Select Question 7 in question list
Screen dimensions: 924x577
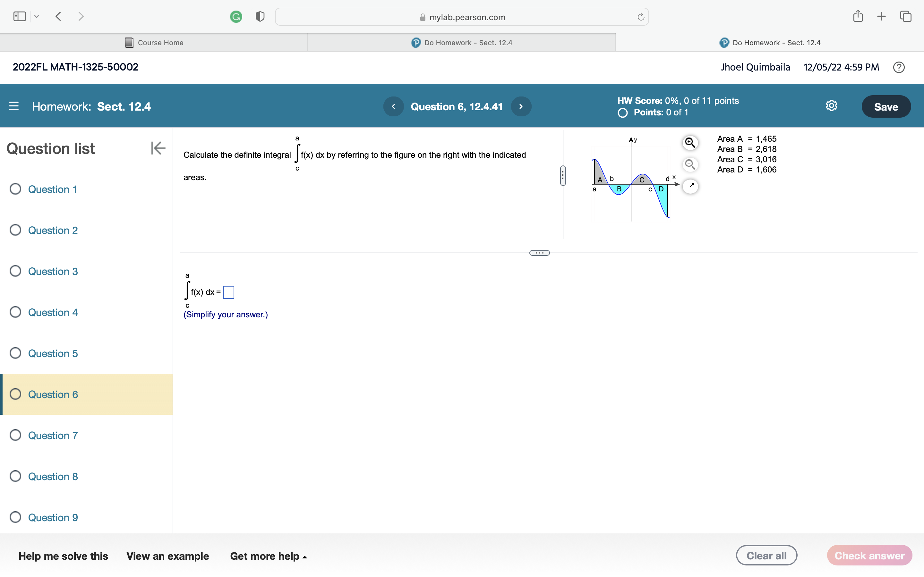[53, 435]
